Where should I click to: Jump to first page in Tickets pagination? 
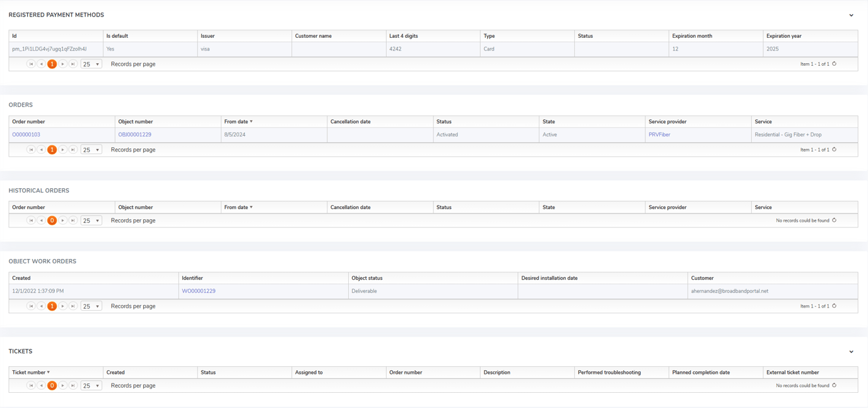click(x=31, y=385)
